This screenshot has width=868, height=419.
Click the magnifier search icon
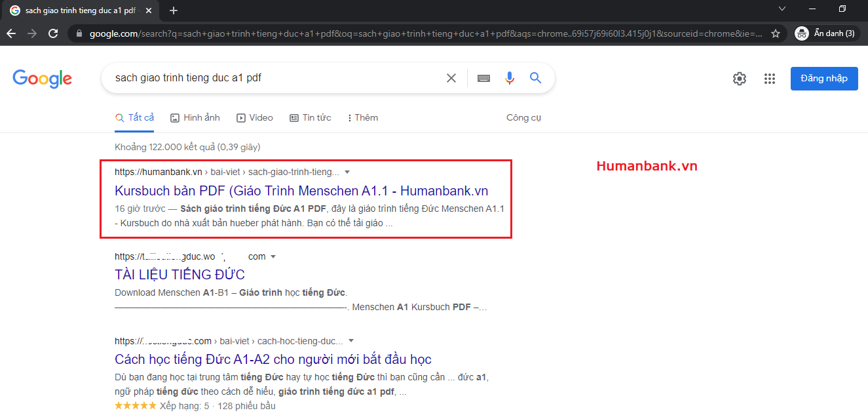pos(535,78)
